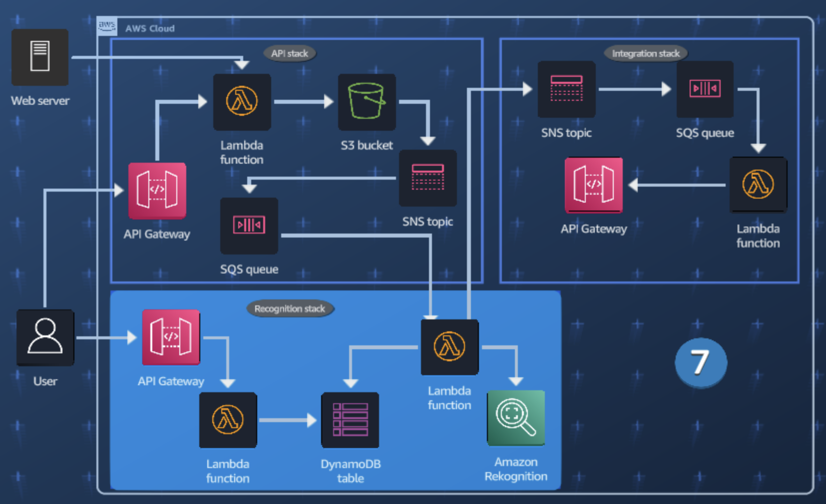Click the AWS Cloud logo icon
The width and height of the screenshot is (826, 504).
click(107, 26)
